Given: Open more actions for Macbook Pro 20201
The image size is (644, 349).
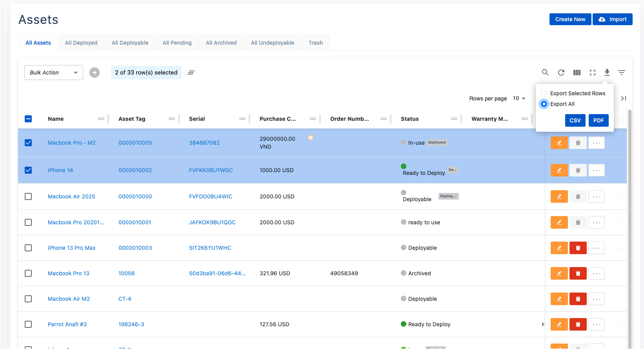Looking at the screenshot, I should (597, 222).
